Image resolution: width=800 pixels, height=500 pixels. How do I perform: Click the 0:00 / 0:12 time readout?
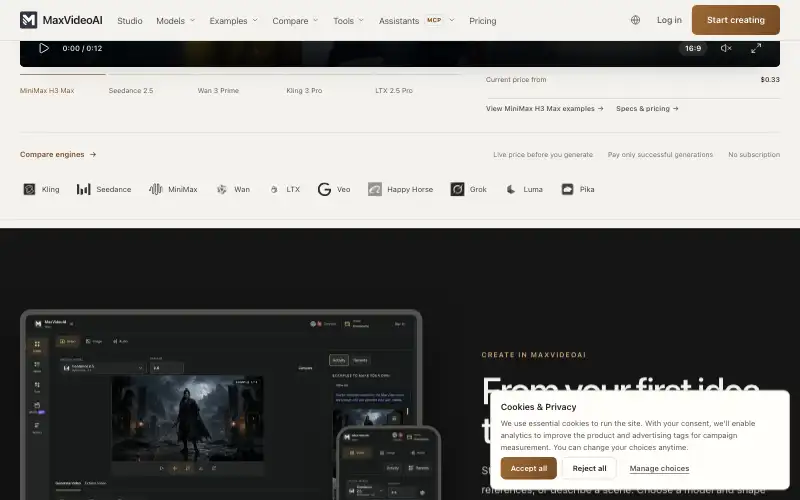82,48
